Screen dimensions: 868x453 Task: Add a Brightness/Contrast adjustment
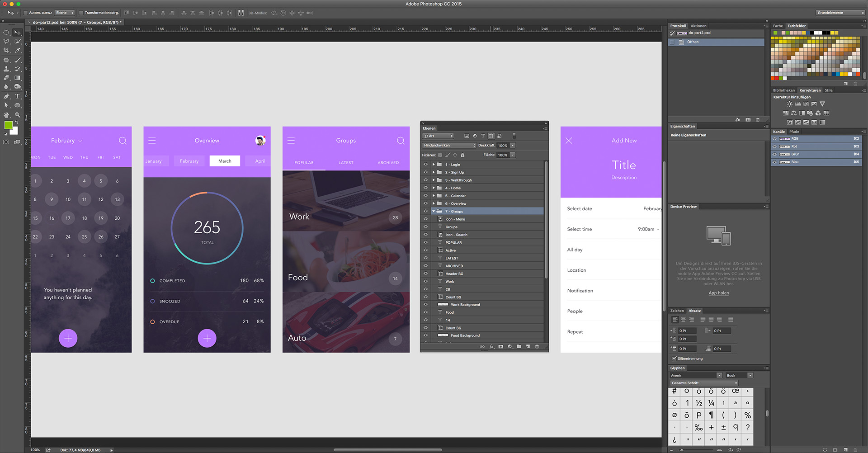[x=789, y=104]
